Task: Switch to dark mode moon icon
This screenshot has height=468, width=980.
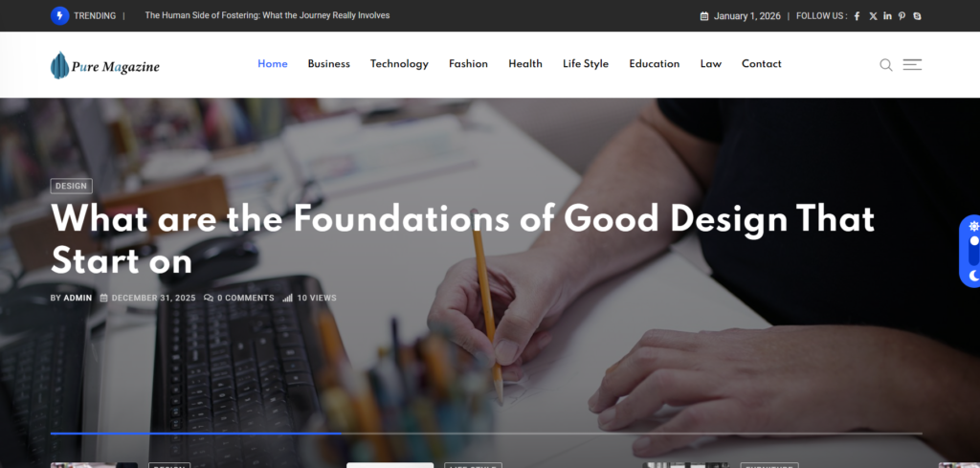Action: [x=973, y=276]
